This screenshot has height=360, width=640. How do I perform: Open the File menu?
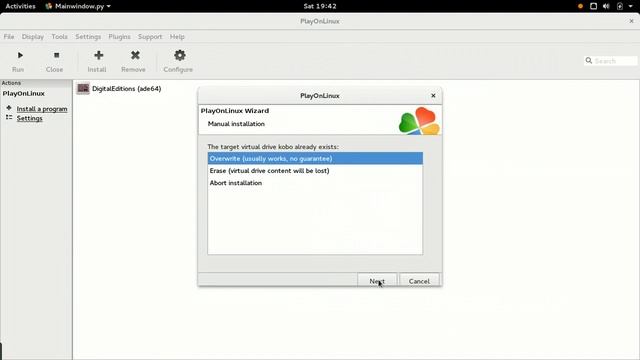point(9,36)
